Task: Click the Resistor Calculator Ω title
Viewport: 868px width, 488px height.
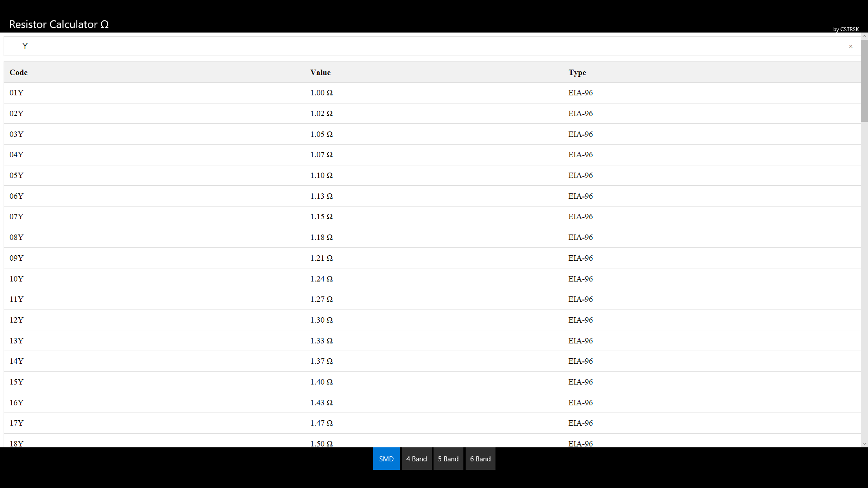Action: [x=59, y=24]
